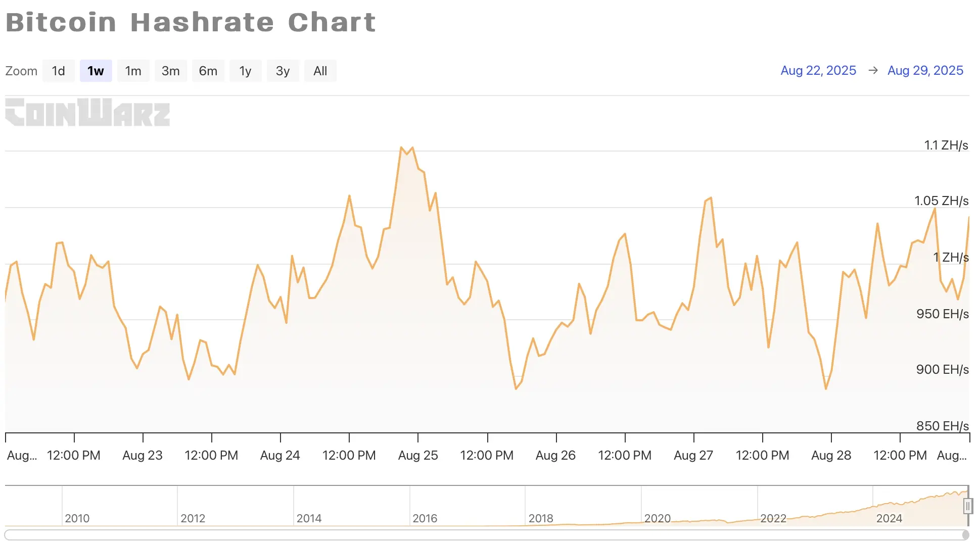Choose the 6m zoom option
Image resolution: width=980 pixels, height=544 pixels.
click(x=208, y=71)
